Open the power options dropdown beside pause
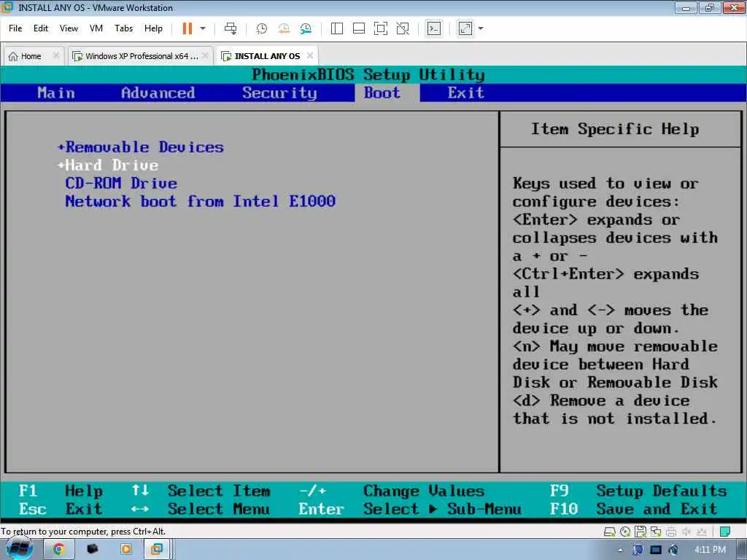The width and height of the screenshot is (747, 560). (x=203, y=28)
